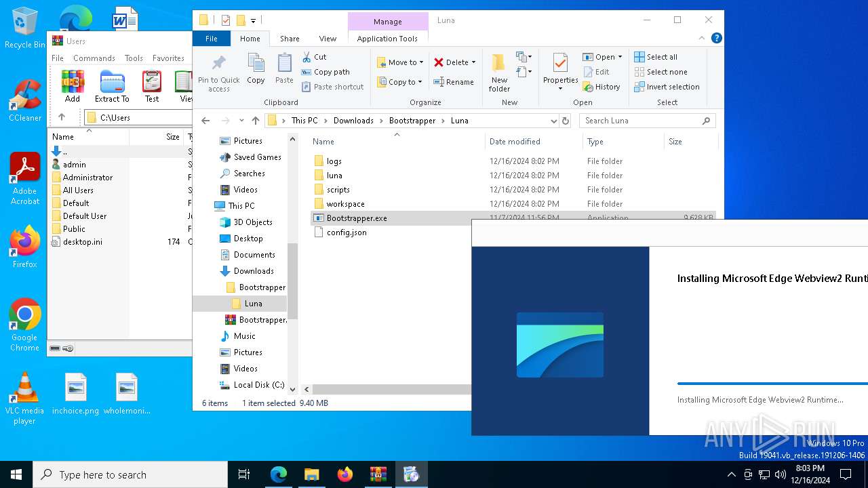The height and width of the screenshot is (488, 868).
Task: Sort by Name column header
Action: pyautogui.click(x=323, y=142)
